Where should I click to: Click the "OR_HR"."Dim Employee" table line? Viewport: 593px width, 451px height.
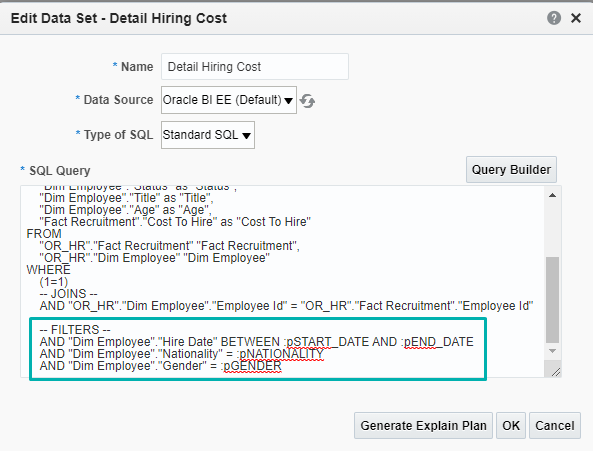(154, 258)
